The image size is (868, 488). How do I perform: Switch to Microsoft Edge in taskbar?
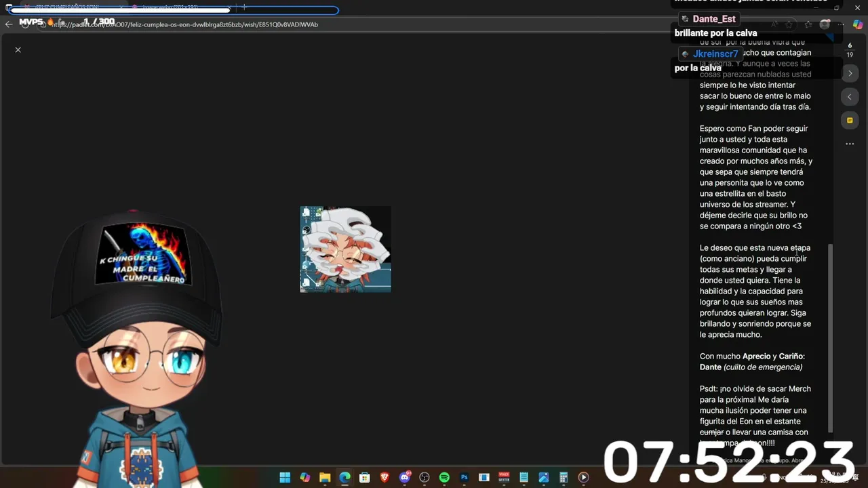(344, 478)
